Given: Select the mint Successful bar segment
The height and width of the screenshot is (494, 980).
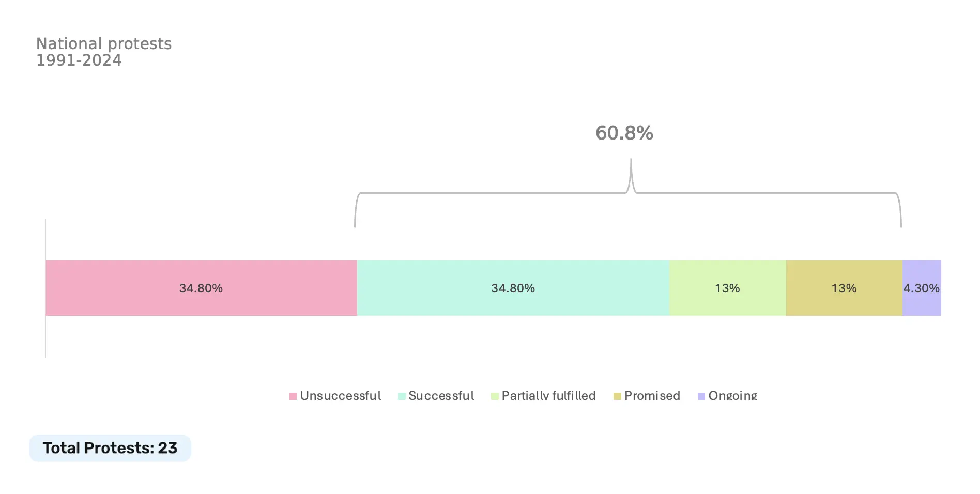Looking at the screenshot, I should tap(513, 288).
